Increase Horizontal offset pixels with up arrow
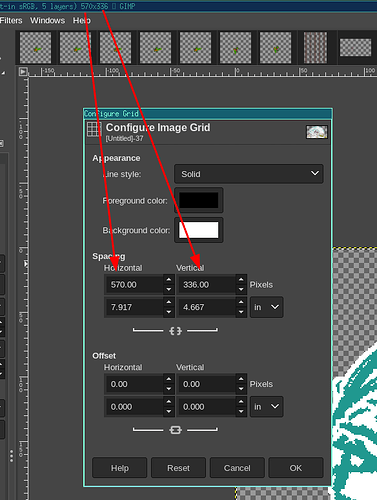The width and height of the screenshot is (377, 500). pos(169,379)
